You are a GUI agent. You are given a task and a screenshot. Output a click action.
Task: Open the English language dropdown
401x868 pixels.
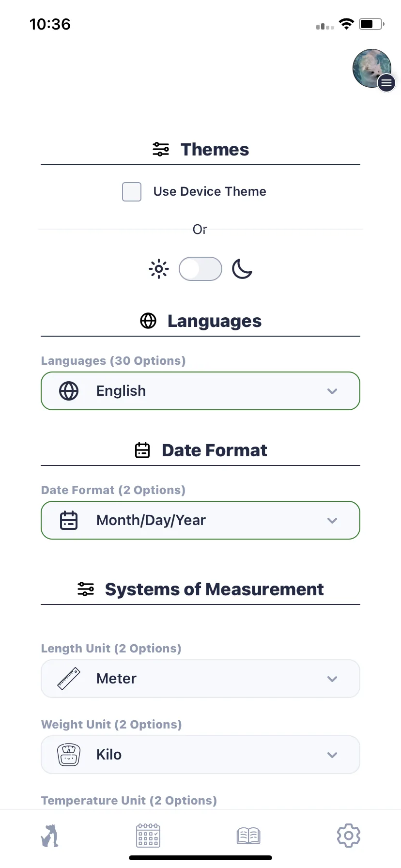200,391
